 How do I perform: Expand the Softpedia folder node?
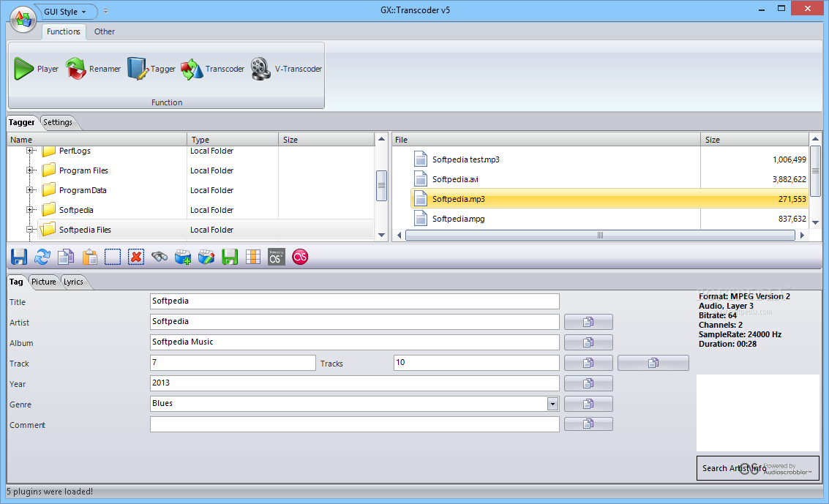point(30,210)
